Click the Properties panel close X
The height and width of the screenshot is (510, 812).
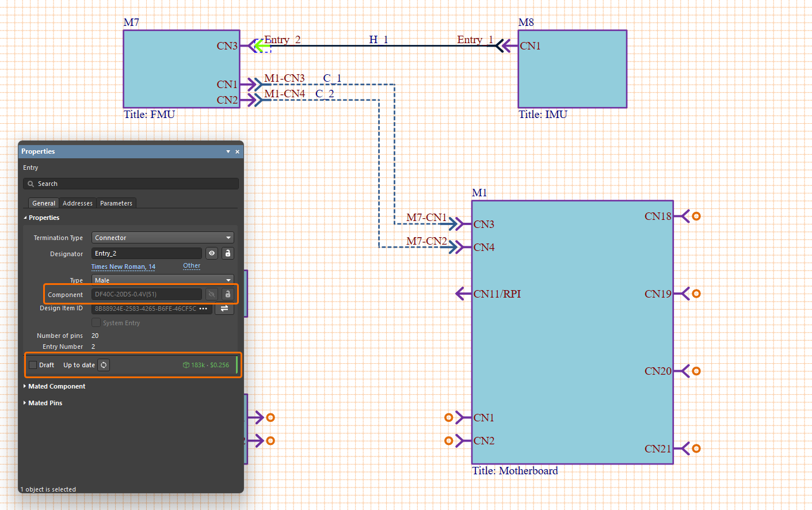[x=237, y=152]
